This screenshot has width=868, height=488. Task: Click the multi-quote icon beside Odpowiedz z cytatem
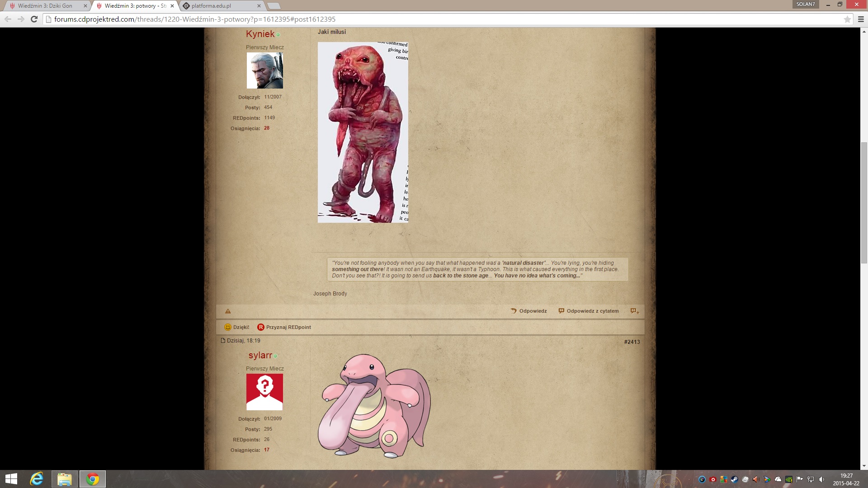(x=635, y=311)
